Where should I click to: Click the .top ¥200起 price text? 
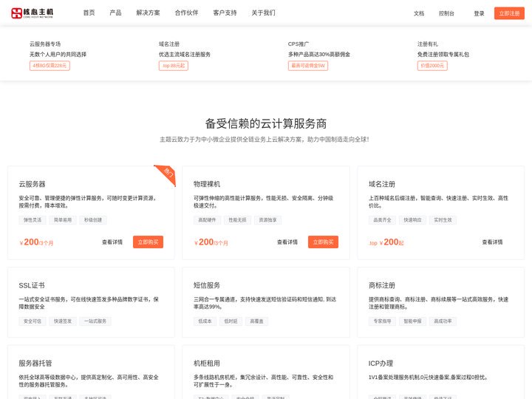[x=386, y=242]
